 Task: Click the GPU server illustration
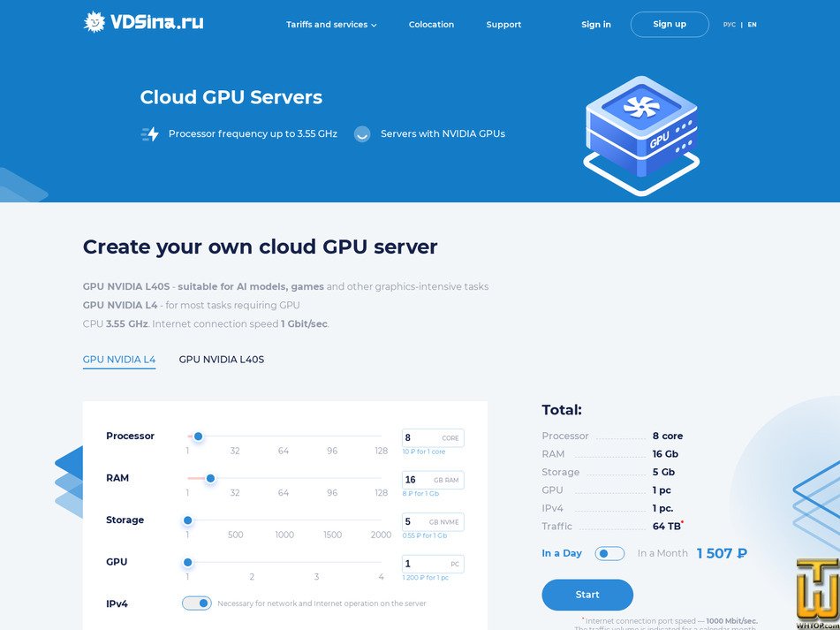pyautogui.click(x=641, y=135)
